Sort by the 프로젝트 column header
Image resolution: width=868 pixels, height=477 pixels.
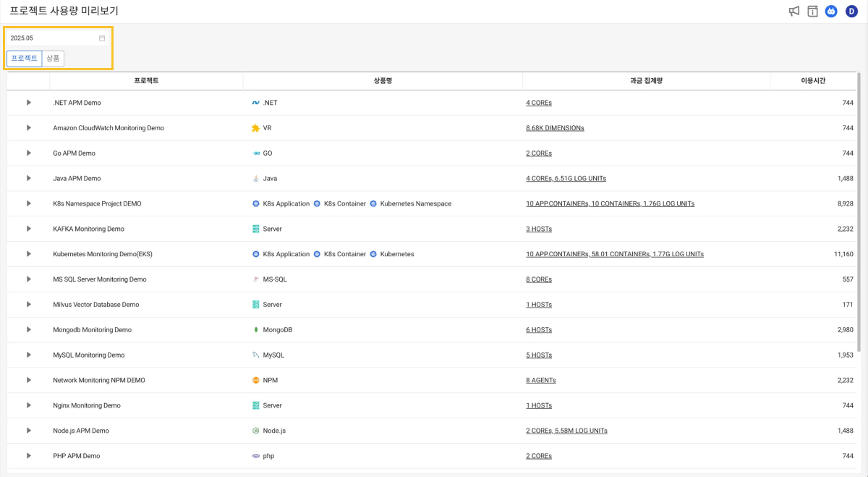[x=146, y=81]
